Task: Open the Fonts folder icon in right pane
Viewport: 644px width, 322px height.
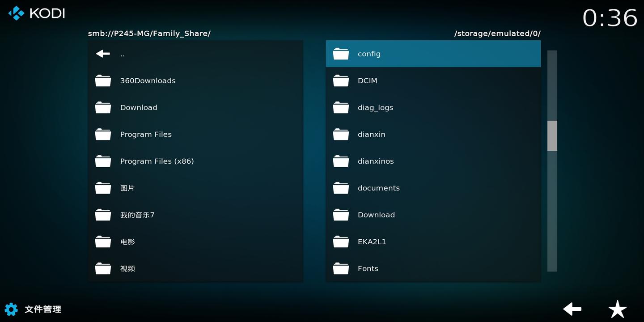Action: click(341, 268)
